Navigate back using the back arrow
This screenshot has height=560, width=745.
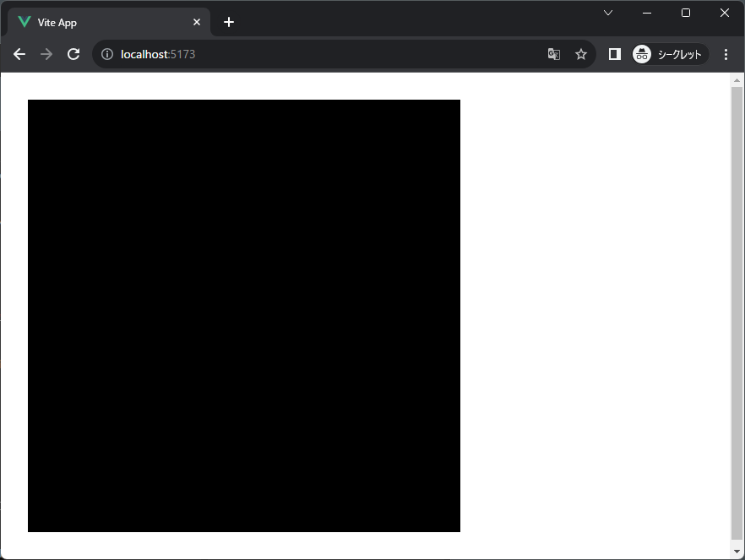(19, 53)
